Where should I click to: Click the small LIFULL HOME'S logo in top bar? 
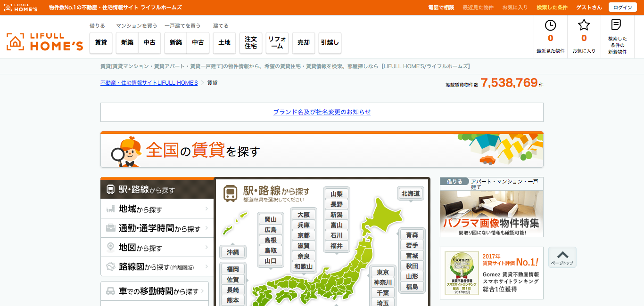pyautogui.click(x=21, y=8)
